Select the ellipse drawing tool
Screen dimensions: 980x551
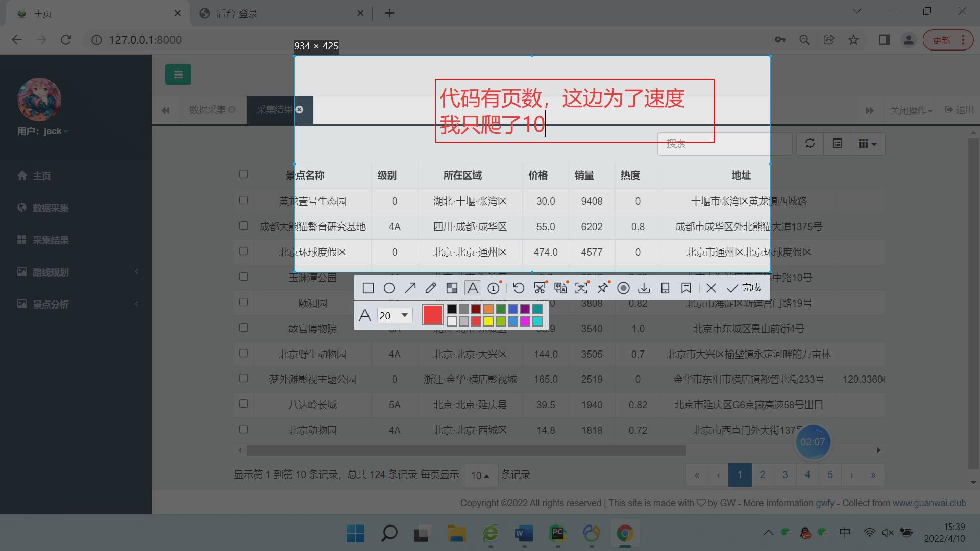tap(389, 288)
